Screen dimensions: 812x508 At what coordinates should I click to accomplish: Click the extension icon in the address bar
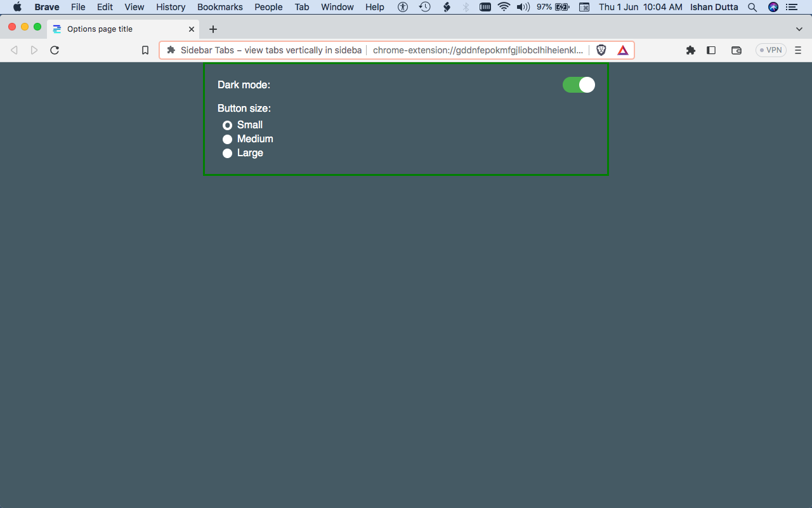[169, 50]
